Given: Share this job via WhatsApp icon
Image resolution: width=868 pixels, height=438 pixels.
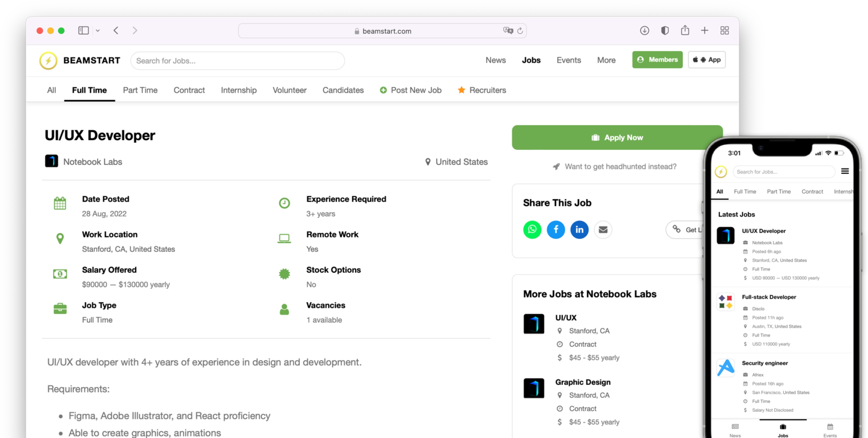Looking at the screenshot, I should point(532,230).
